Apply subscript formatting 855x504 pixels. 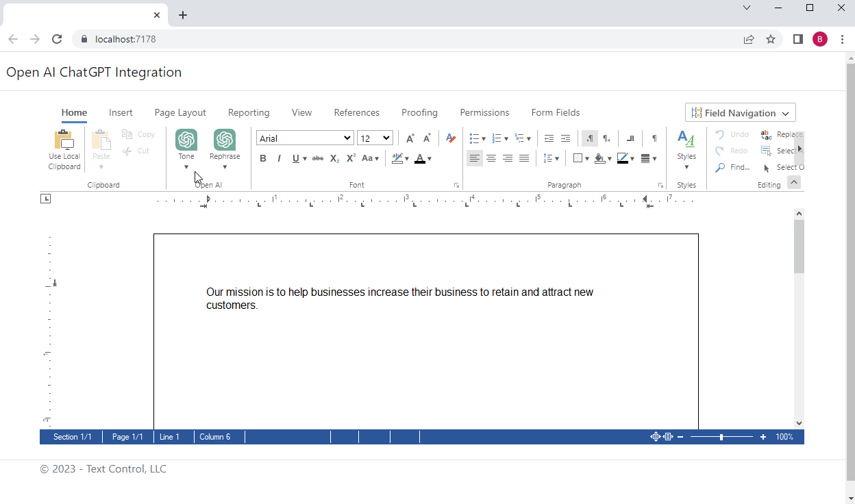334,158
